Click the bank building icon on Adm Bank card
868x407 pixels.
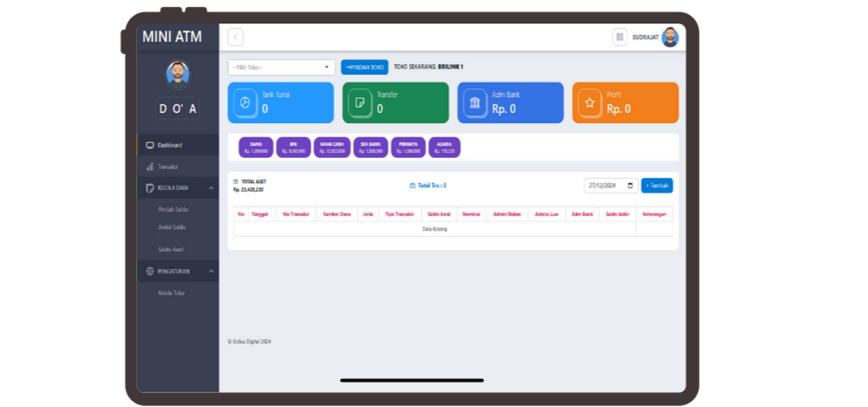pyautogui.click(x=475, y=103)
